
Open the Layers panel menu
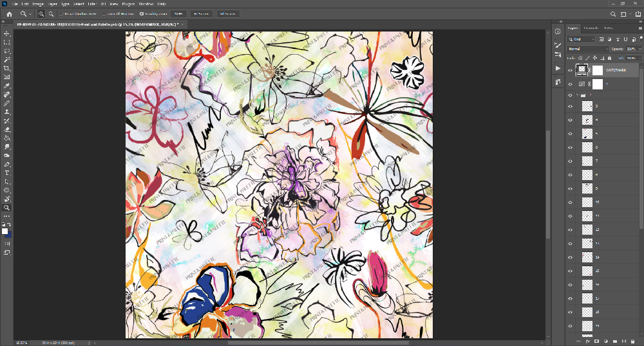pyautogui.click(x=639, y=28)
